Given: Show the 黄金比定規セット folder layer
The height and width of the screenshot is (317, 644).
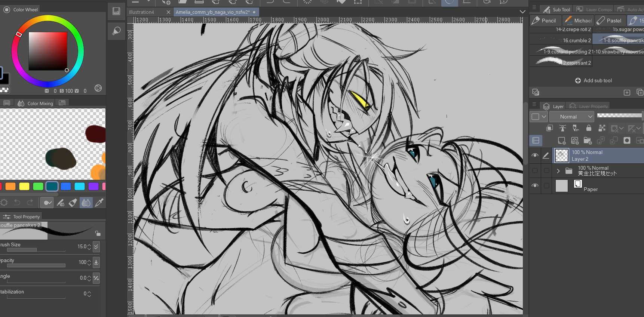Looking at the screenshot, I should point(535,171).
